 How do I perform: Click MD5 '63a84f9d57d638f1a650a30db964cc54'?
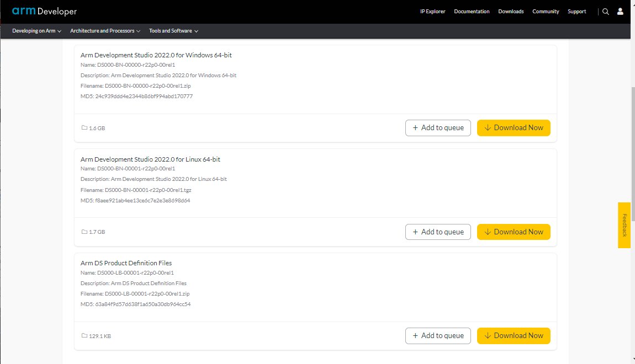click(143, 304)
